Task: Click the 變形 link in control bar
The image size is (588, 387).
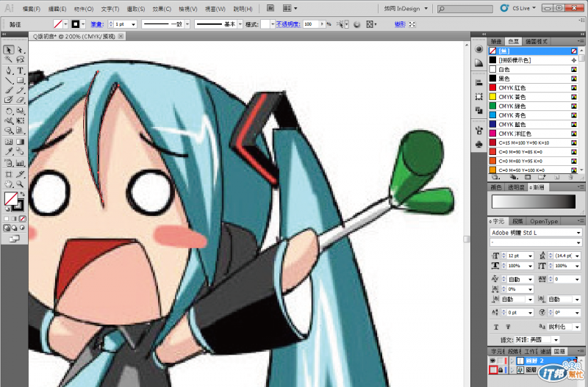Action: click(x=400, y=24)
